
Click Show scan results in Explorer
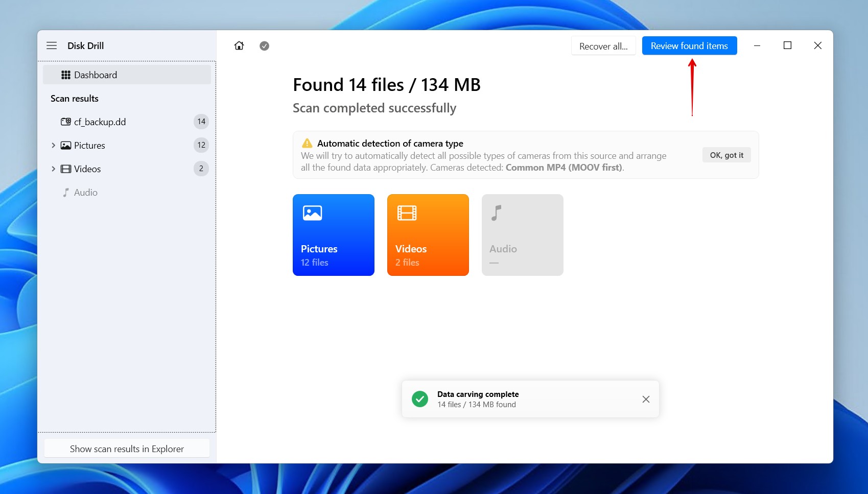127,449
